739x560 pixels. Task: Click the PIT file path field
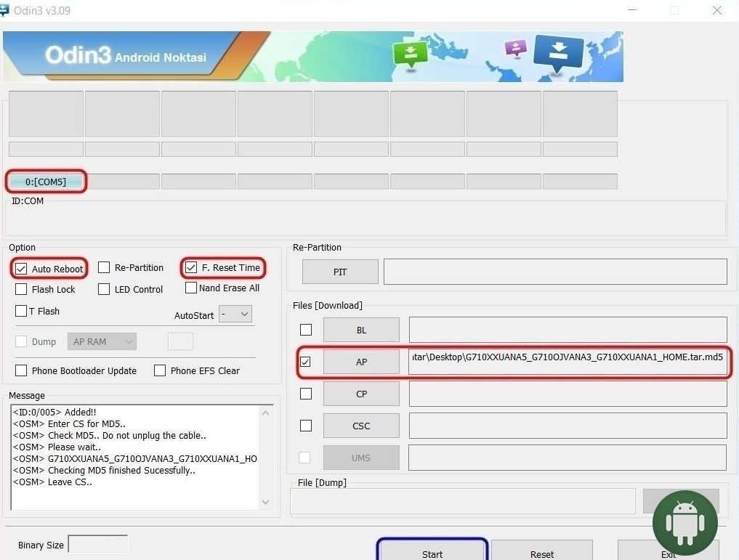coord(555,272)
